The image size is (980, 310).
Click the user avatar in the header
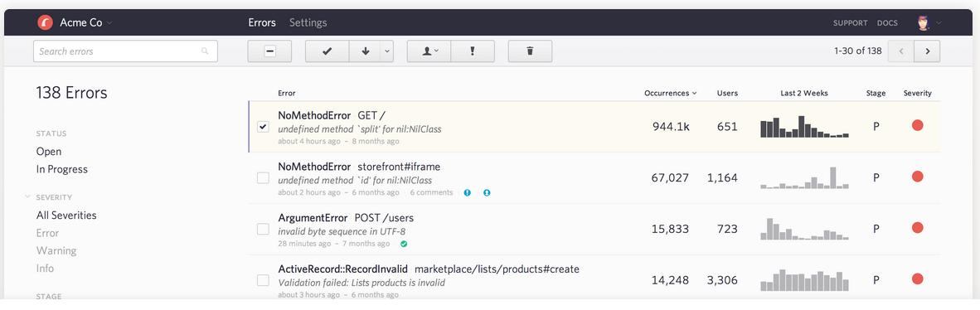(x=923, y=23)
